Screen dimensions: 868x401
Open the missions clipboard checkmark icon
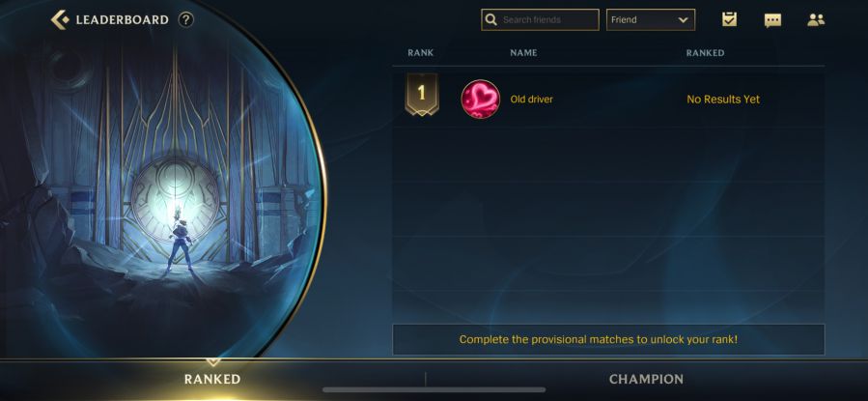point(730,19)
